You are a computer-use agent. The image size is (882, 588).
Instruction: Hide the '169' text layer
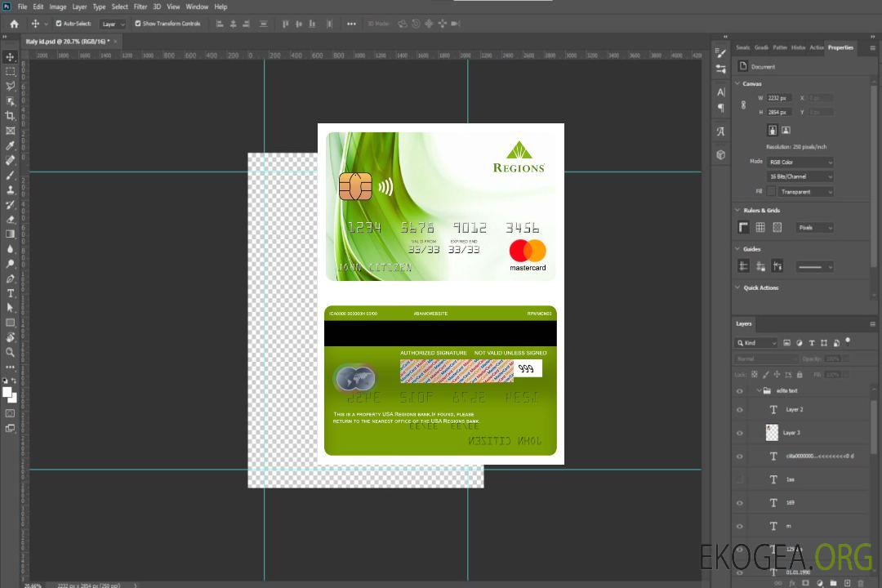click(740, 503)
